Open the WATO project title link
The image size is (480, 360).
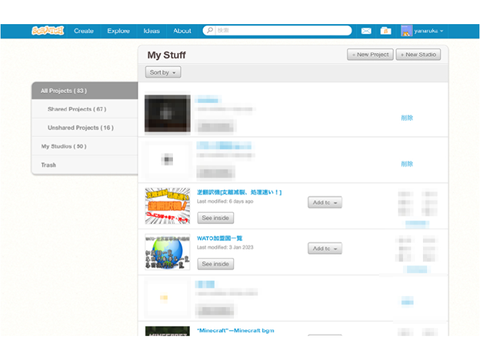coord(220,238)
